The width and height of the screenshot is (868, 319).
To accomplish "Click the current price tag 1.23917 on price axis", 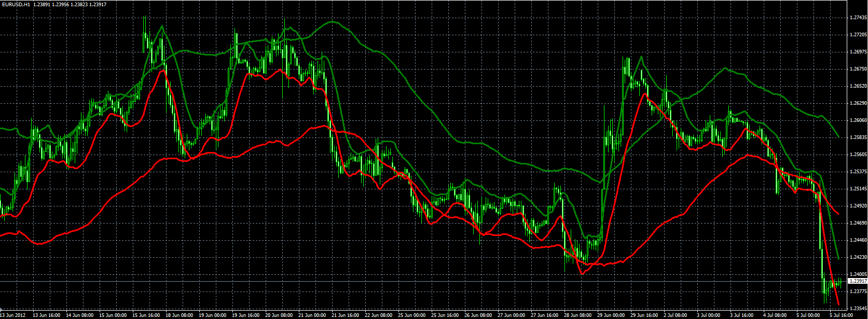I will pyautogui.click(x=858, y=281).
